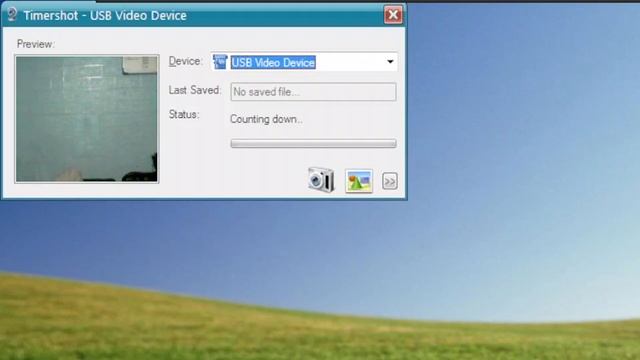Click the countdown progress bar
Screen dimensions: 640x360
[x=313, y=143]
